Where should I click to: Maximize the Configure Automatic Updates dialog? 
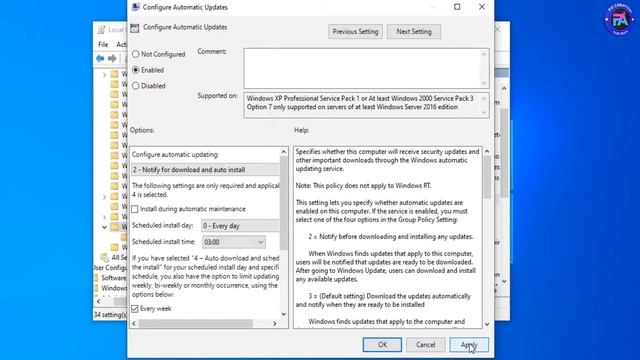pyautogui.click(x=457, y=7)
